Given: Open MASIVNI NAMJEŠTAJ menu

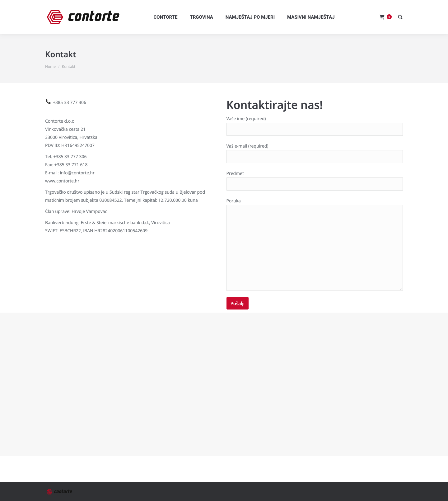Looking at the screenshot, I should point(311,17).
